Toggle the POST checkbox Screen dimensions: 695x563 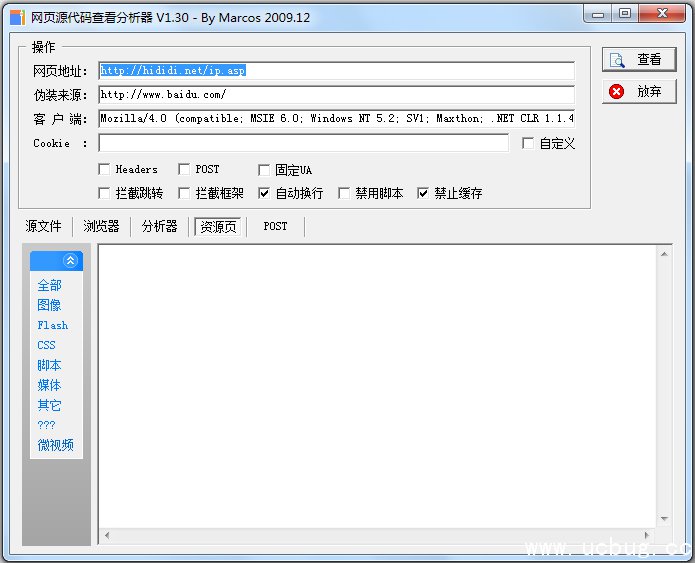tap(184, 170)
